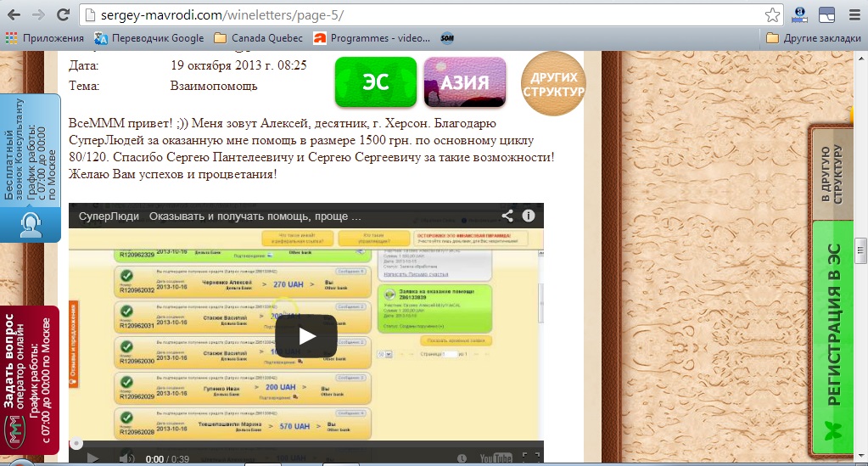
Task: Click the vertical scrollbar thumb
Action: pos(861,253)
